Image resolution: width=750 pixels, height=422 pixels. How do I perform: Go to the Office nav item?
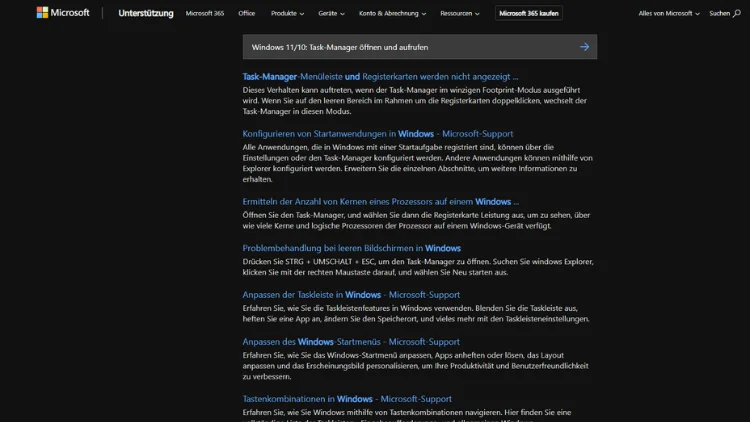click(246, 13)
